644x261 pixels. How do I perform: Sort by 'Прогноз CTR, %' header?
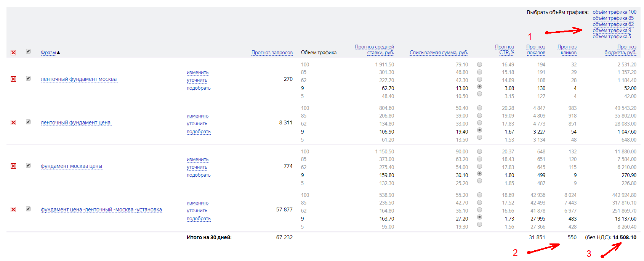(505, 50)
